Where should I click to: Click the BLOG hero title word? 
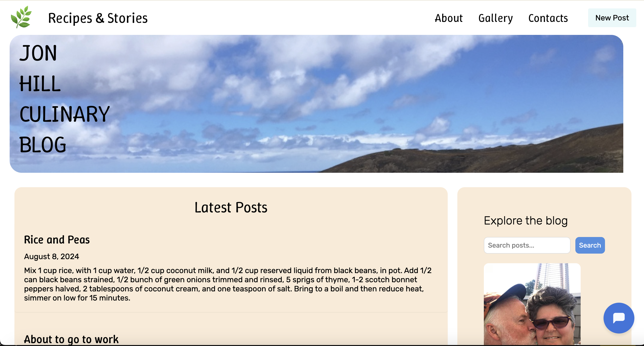(43, 145)
